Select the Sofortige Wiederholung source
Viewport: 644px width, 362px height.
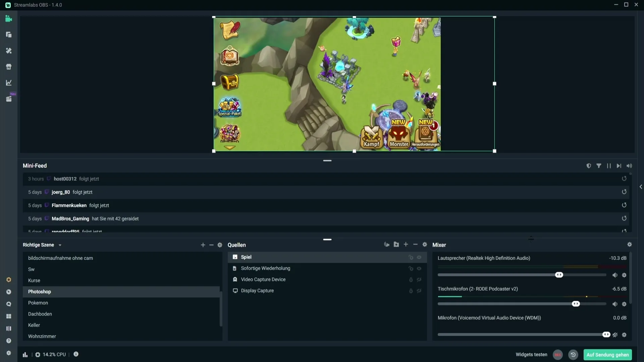click(265, 268)
